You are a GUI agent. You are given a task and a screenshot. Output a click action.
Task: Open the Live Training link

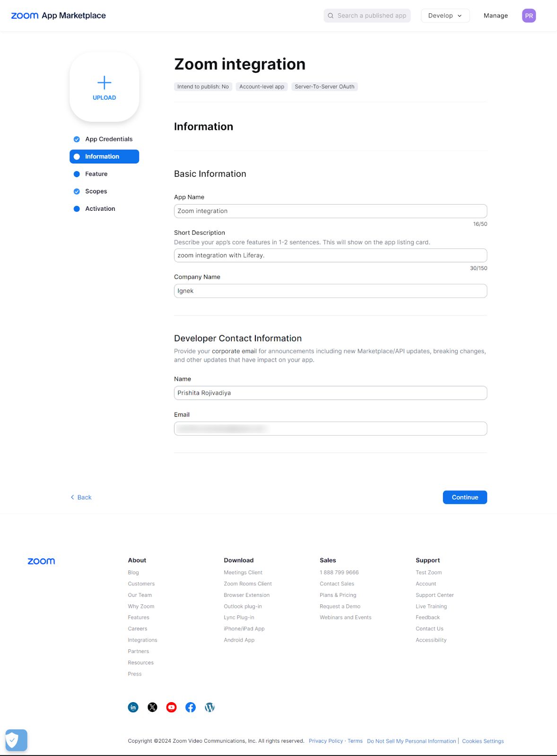coord(431,607)
